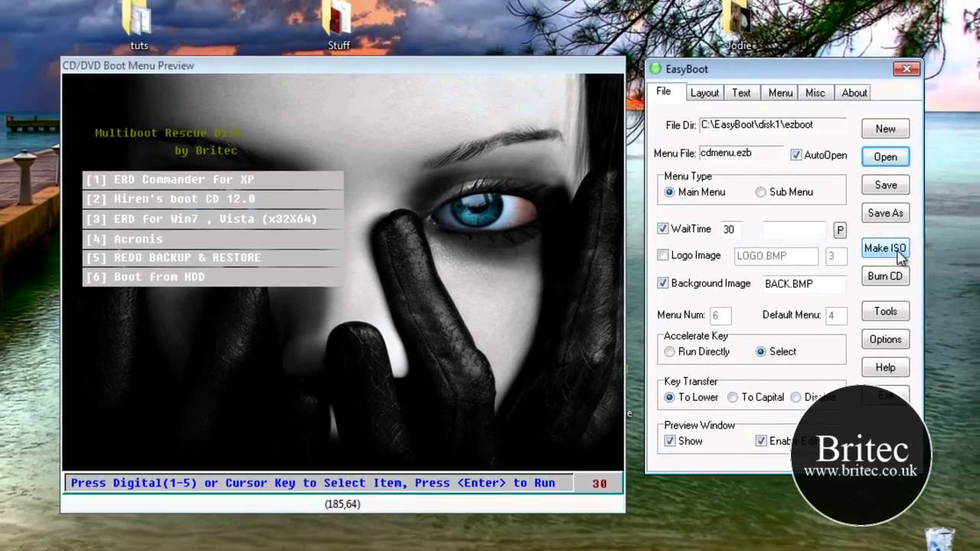The height and width of the screenshot is (551, 980).
Task: Click the Make ISO button
Action: coord(885,248)
